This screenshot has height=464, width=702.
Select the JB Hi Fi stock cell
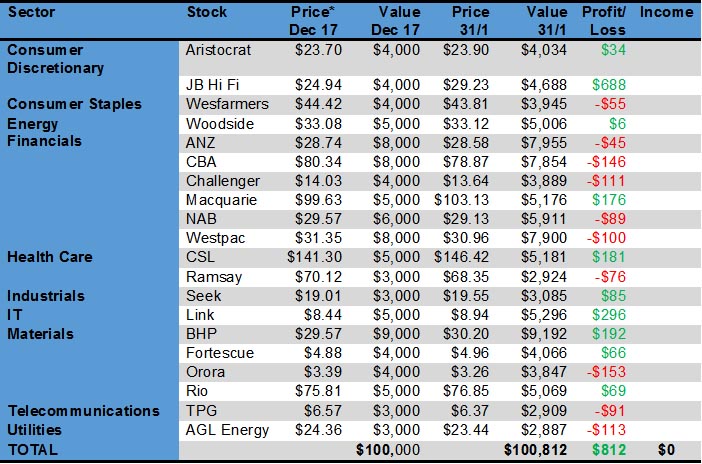(213, 86)
